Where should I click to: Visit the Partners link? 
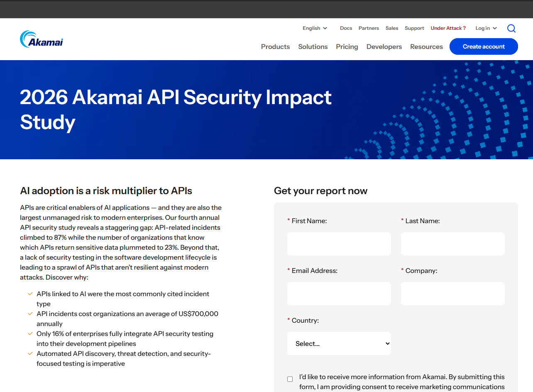pyautogui.click(x=369, y=28)
